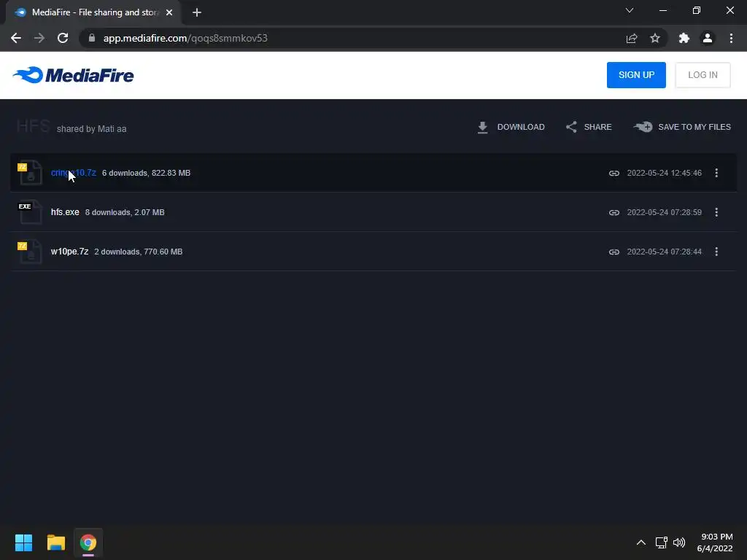Click the network tray icon
Viewport: 747px width, 560px height.
[661, 542]
